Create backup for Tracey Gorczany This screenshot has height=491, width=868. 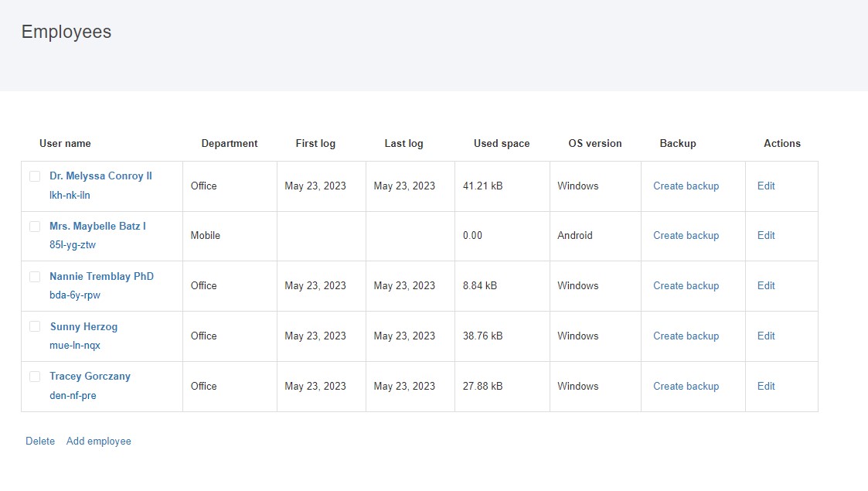coord(686,387)
